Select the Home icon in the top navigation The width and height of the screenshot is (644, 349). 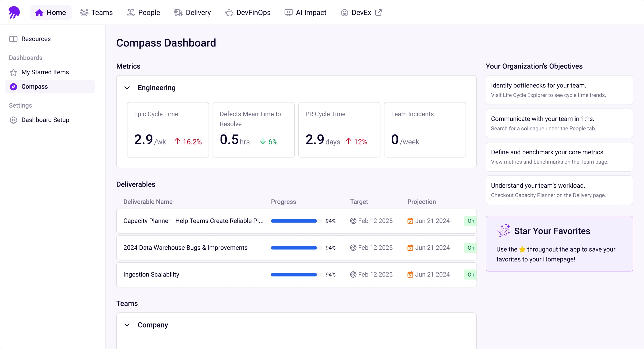pyautogui.click(x=39, y=12)
